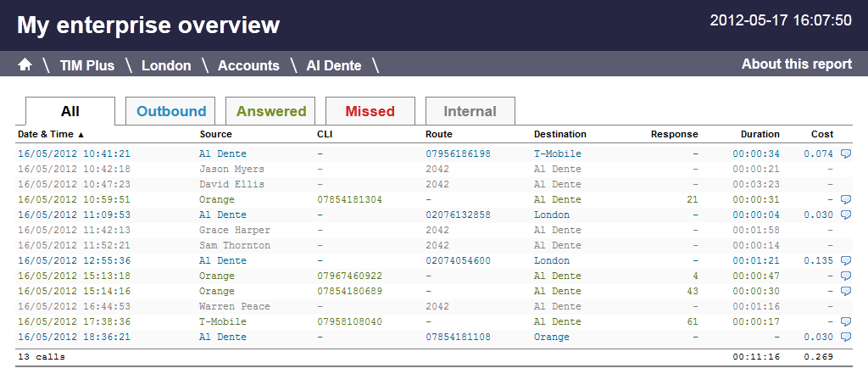The width and height of the screenshot is (868, 385).
Task: Open comment icon for 10:41:21 call
Action: click(x=845, y=154)
